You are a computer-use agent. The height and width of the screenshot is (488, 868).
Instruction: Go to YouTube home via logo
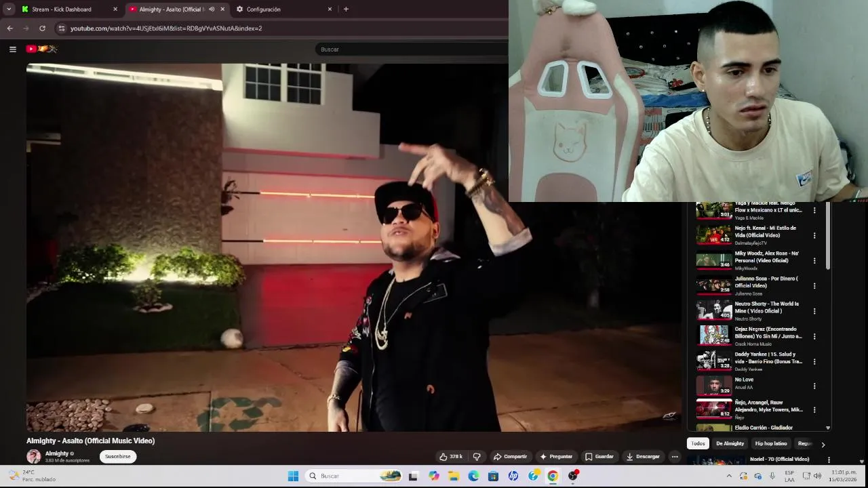(x=41, y=49)
